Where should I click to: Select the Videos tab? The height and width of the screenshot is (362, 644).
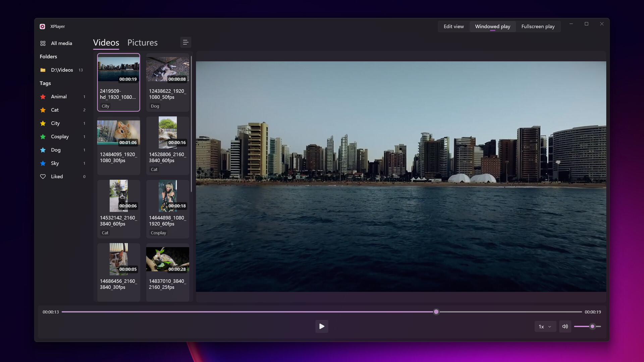[106, 43]
